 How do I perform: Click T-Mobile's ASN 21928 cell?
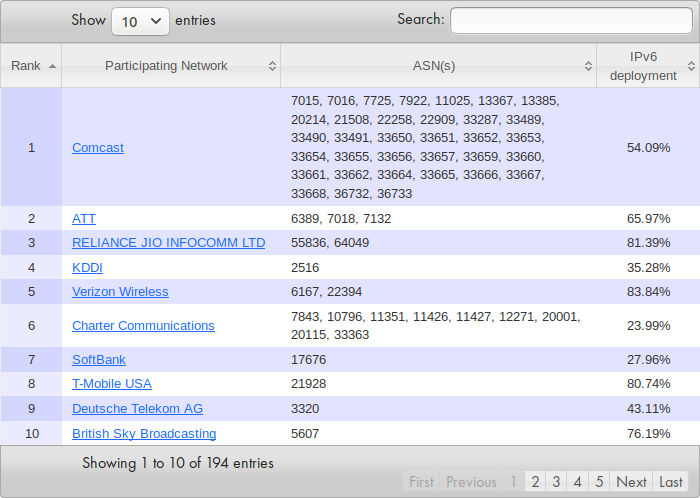pyautogui.click(x=438, y=384)
